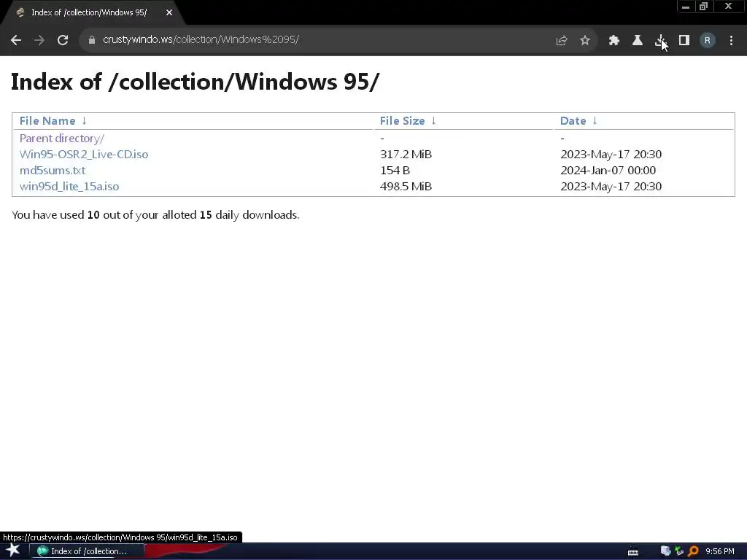Show the browser downloads panel
Image resolution: width=747 pixels, height=560 pixels.
click(x=661, y=41)
